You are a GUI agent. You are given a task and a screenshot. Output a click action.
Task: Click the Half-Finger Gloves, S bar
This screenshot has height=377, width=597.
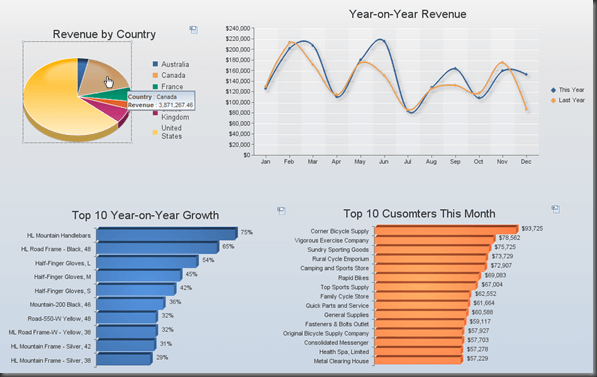136,289
